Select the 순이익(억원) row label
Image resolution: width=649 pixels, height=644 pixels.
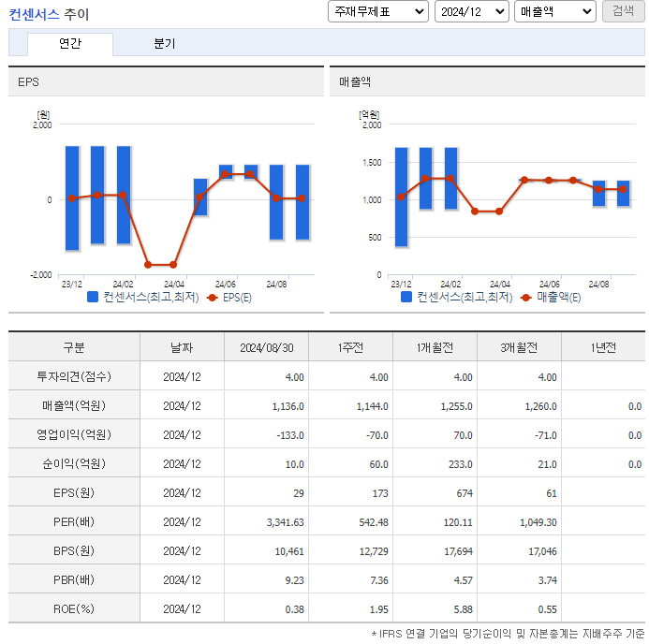pos(74,463)
